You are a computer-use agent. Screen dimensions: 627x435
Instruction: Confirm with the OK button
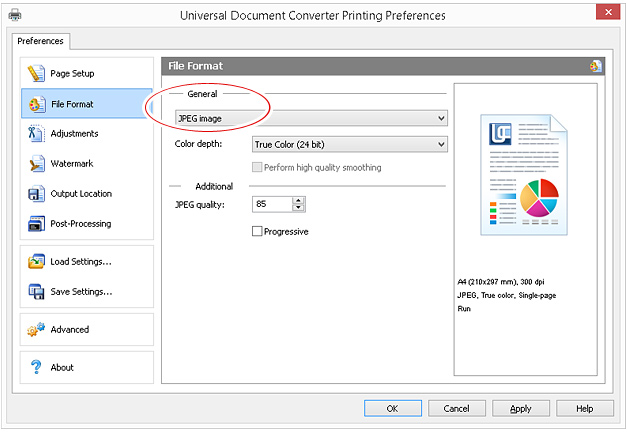[393, 408]
